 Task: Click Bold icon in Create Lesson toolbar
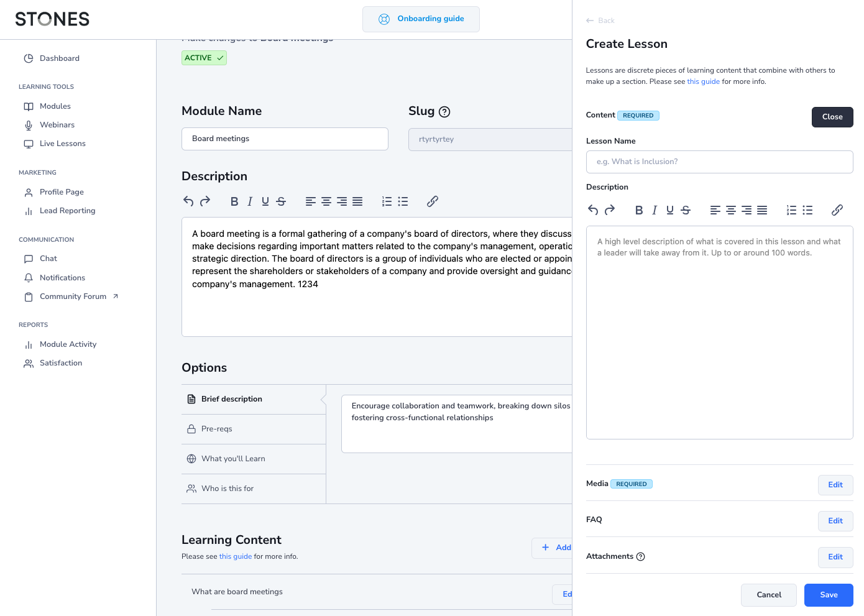(x=638, y=210)
